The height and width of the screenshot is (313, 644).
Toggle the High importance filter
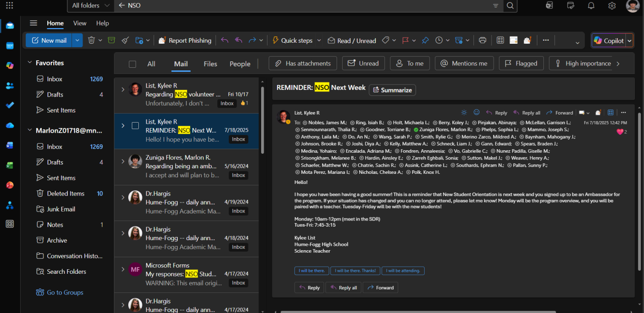582,63
